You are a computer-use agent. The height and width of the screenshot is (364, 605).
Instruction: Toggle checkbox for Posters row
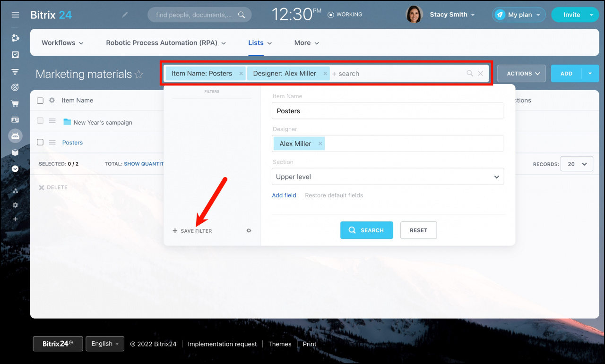40,142
